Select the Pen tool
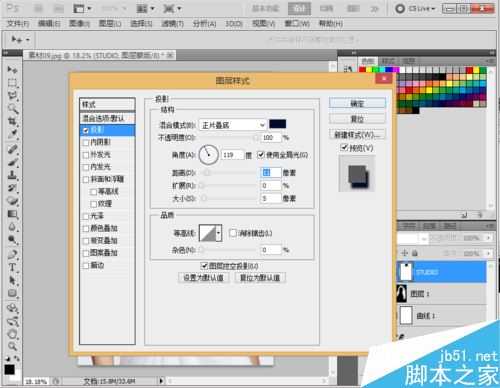This screenshot has width=500, height=388. pyautogui.click(x=12, y=254)
